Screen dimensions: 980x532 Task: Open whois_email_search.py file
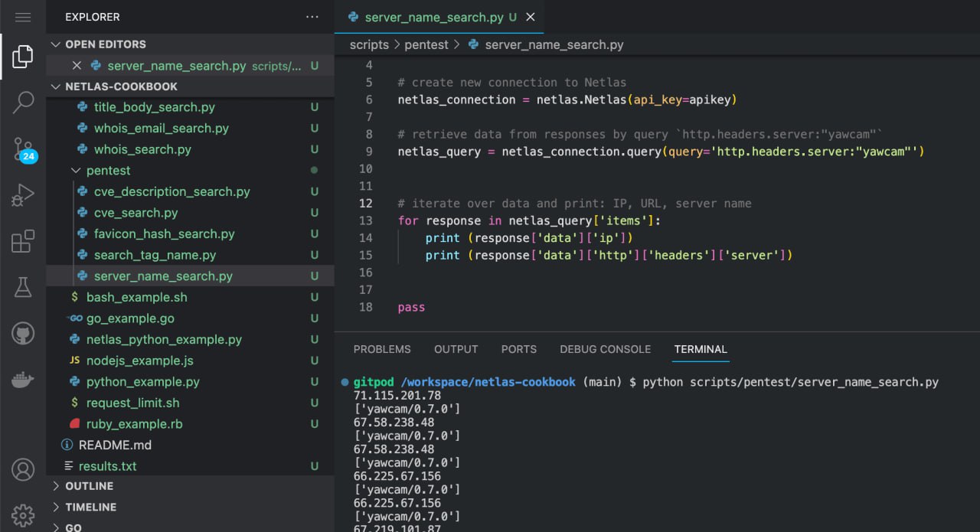(x=190, y=129)
